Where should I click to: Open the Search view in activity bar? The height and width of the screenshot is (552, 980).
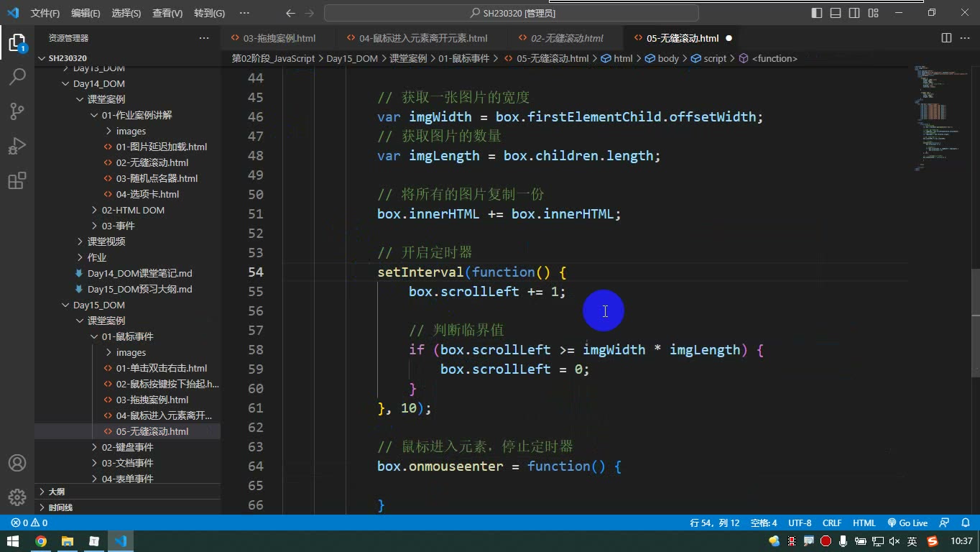pos(17,76)
